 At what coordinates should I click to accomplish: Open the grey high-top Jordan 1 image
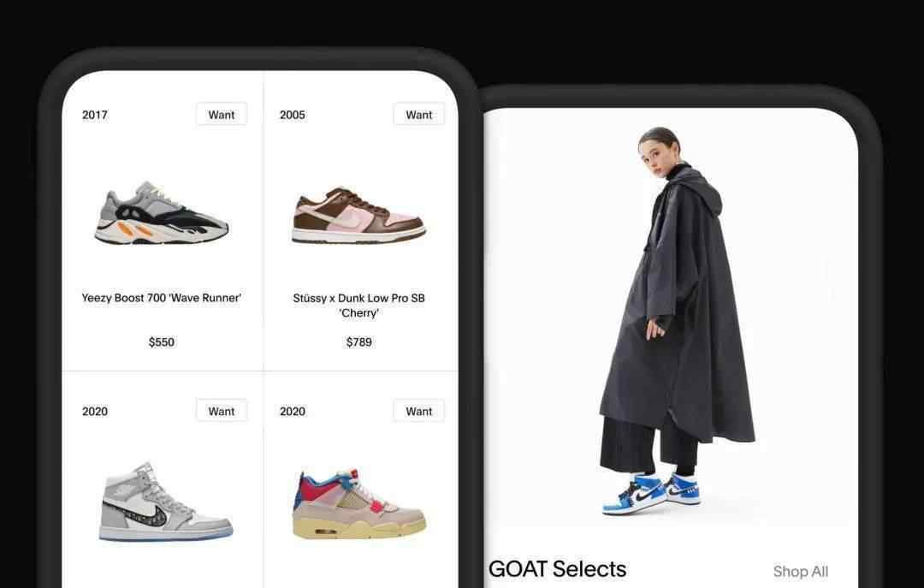coord(166,502)
